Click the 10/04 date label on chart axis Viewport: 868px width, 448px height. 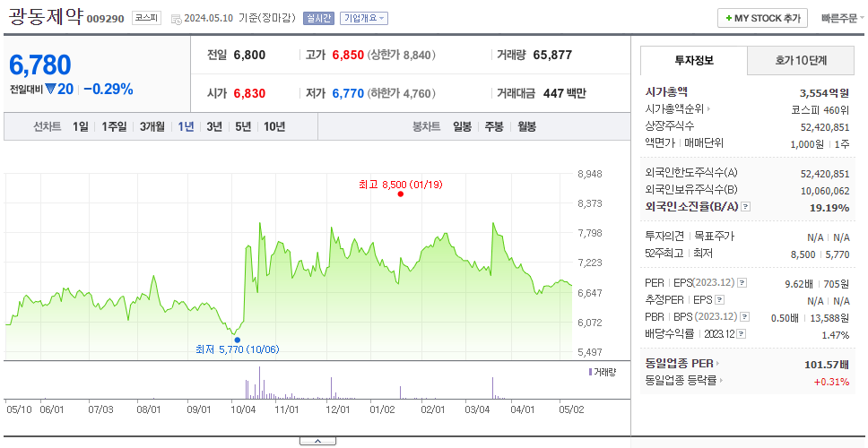244,409
